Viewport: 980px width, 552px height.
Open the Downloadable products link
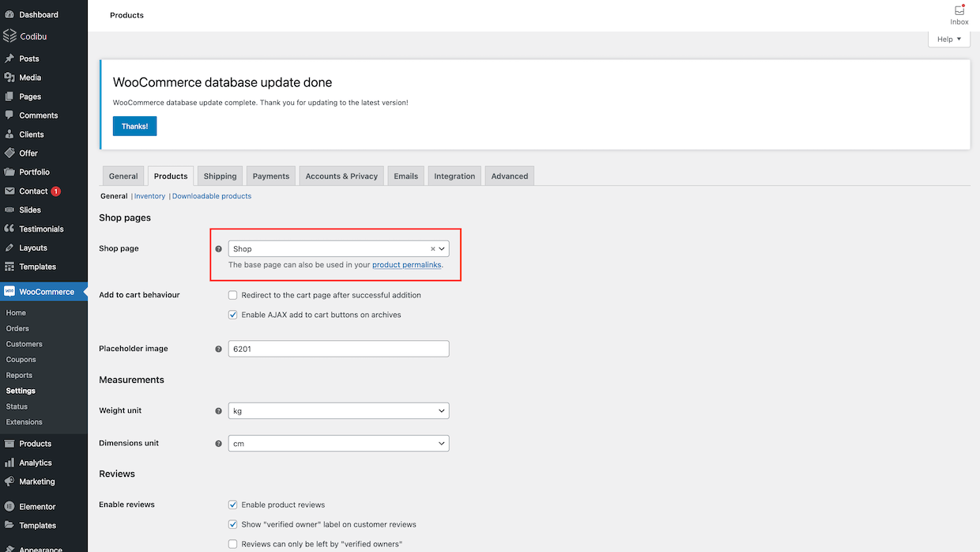point(212,196)
